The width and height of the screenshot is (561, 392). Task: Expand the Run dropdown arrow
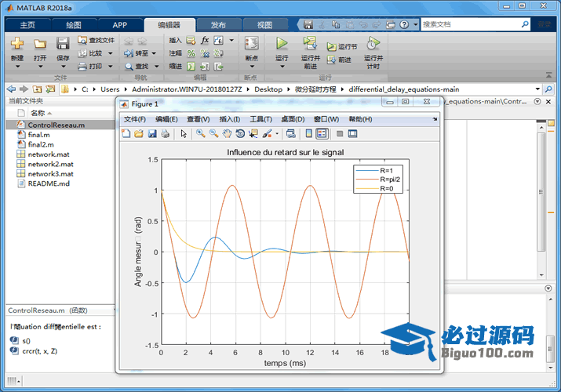point(282,67)
